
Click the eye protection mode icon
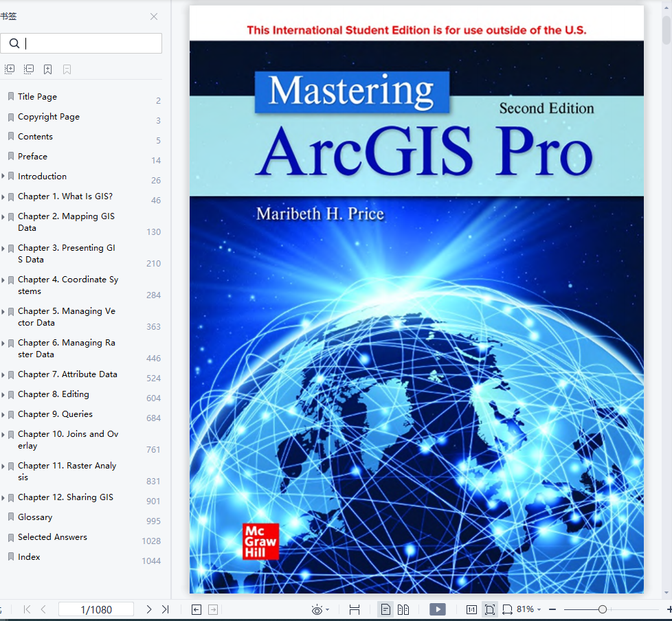317,609
